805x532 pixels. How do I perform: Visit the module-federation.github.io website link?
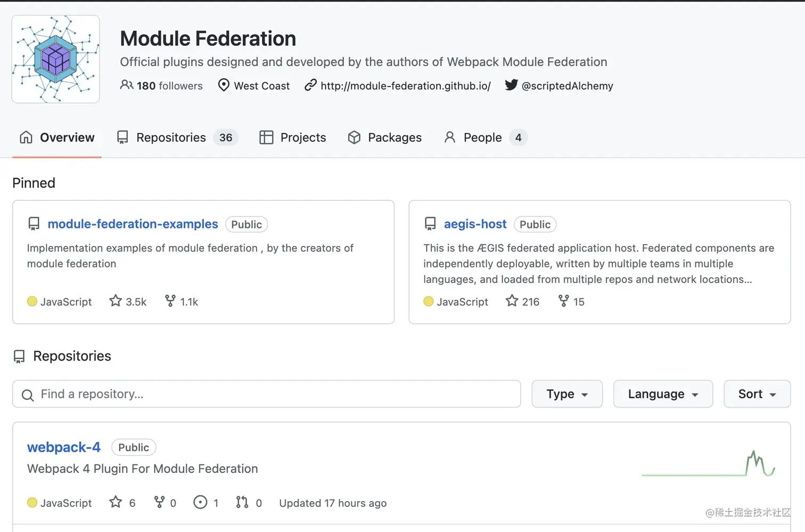click(405, 86)
